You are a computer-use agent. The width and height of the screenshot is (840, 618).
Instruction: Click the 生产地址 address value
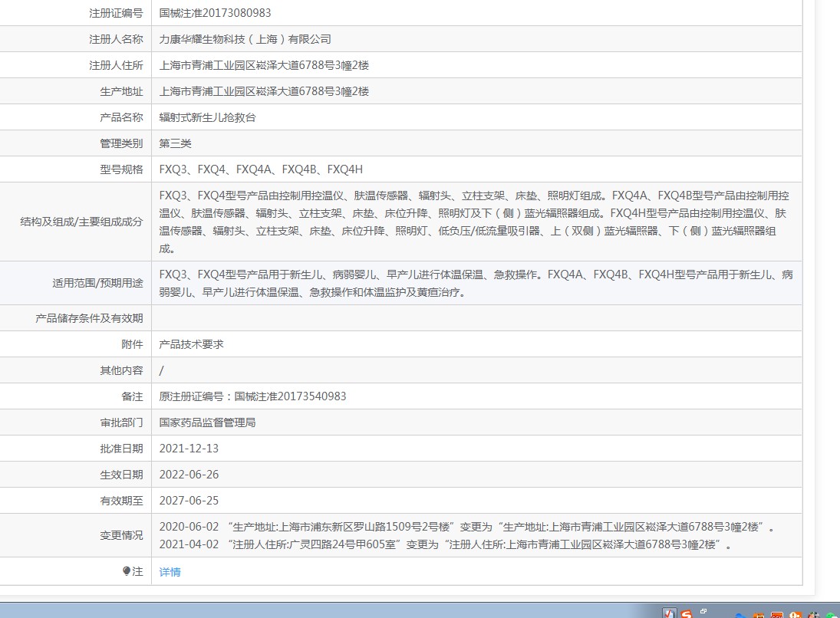(264, 91)
